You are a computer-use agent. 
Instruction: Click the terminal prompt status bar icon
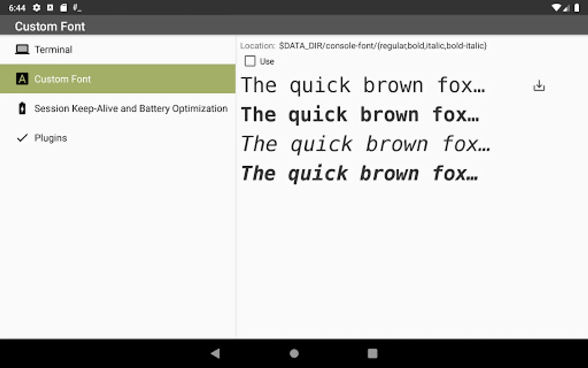[77, 7]
